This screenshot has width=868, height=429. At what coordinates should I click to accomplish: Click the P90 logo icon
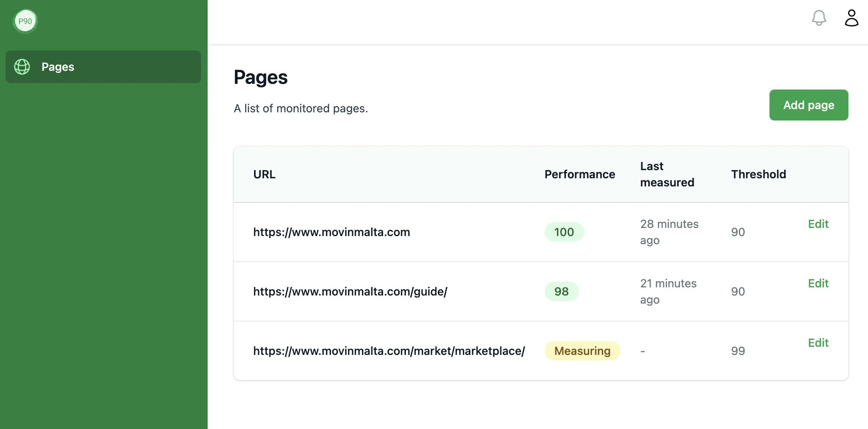point(25,21)
